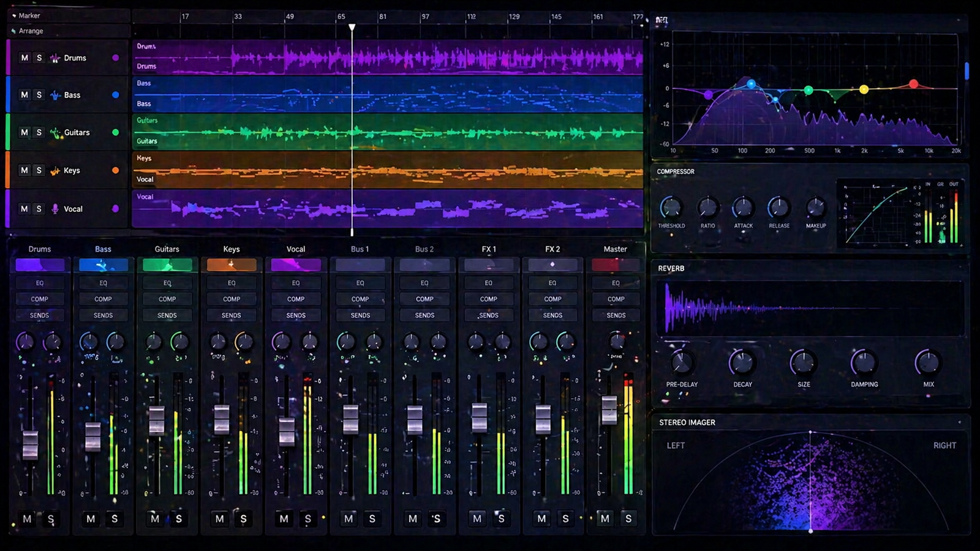Click the playhead marker on the timeline ruler
The height and width of the screenshot is (551, 980).
coord(352,28)
